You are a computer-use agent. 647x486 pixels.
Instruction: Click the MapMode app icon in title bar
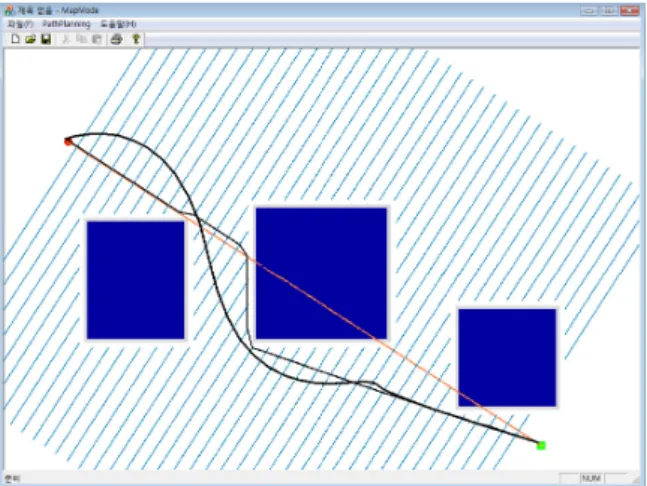(9, 10)
